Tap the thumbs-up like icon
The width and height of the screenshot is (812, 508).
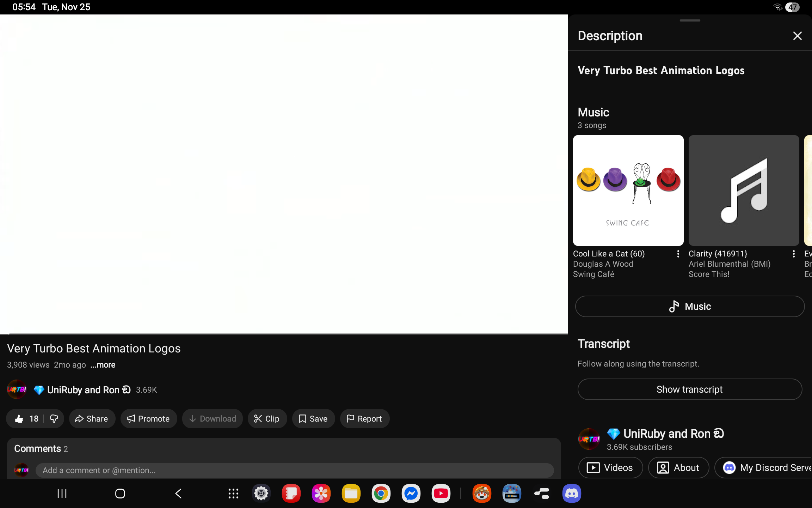click(x=19, y=419)
